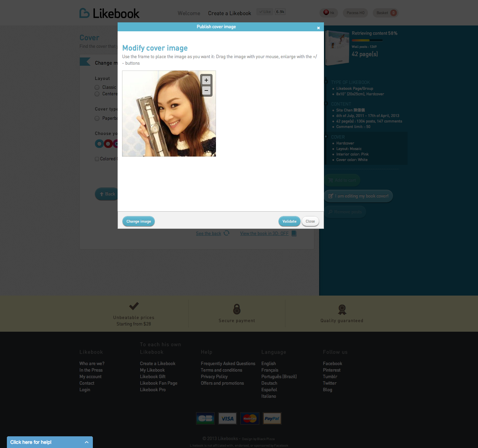
Task: Click the cover photo preview image
Action: coord(169,114)
